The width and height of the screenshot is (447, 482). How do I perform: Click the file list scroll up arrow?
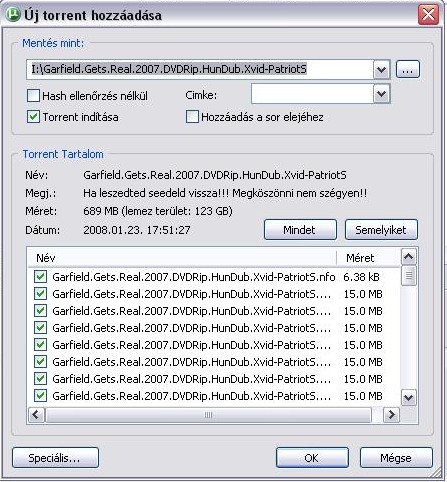[x=409, y=257]
